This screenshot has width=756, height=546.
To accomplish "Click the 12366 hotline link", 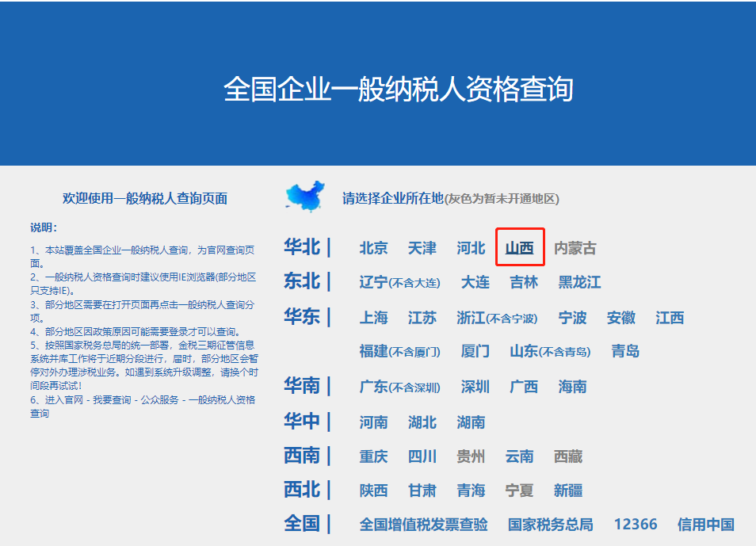I will pos(636,525).
